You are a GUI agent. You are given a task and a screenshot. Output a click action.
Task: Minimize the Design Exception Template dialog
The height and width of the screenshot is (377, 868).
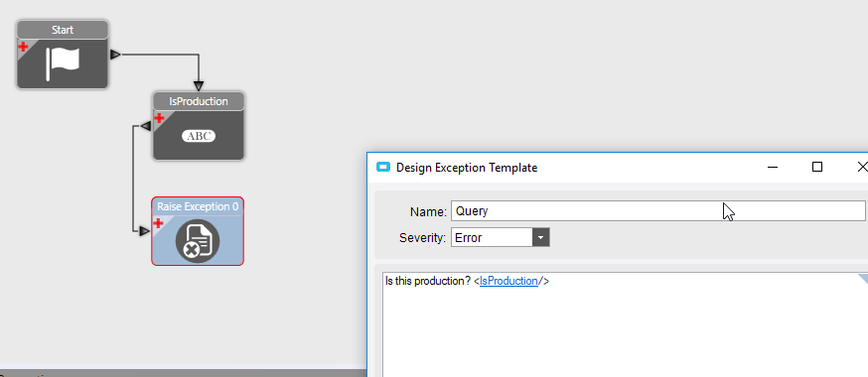(773, 167)
